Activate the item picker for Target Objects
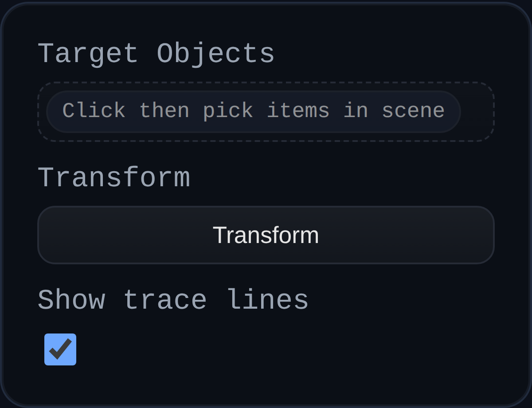Viewport: 532px width, 408px height. tap(254, 111)
